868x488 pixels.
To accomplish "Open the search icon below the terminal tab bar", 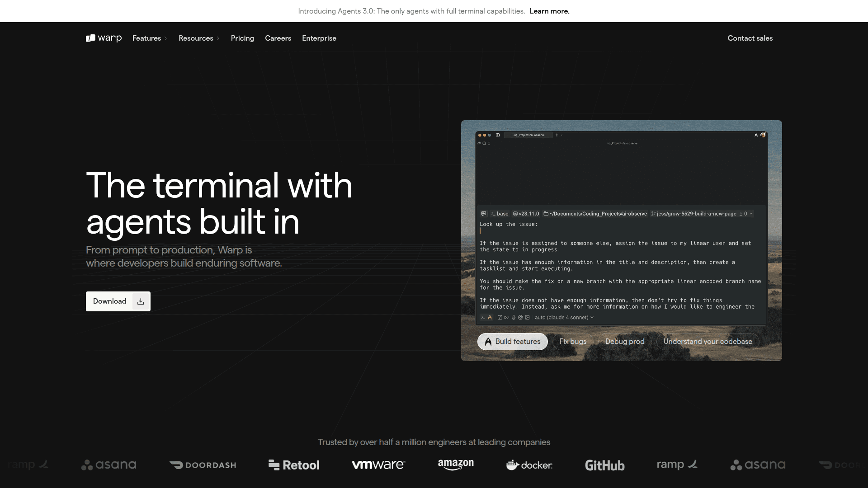I will click(484, 143).
